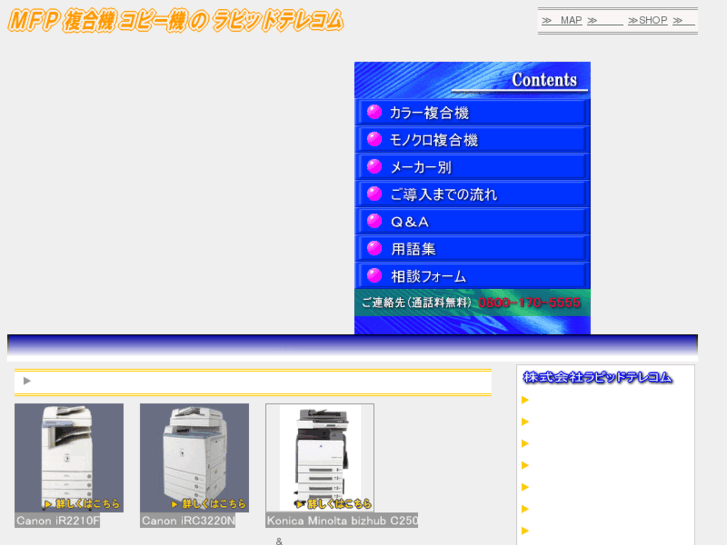The width and height of the screenshot is (727, 545).
Task: Open the MFP ラピッドテレコム site logo
Action: pos(175,21)
